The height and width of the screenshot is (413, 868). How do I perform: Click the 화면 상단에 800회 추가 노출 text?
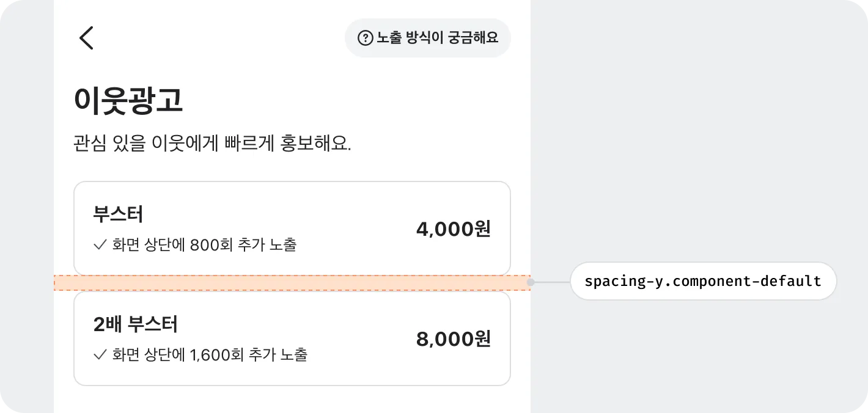204,245
